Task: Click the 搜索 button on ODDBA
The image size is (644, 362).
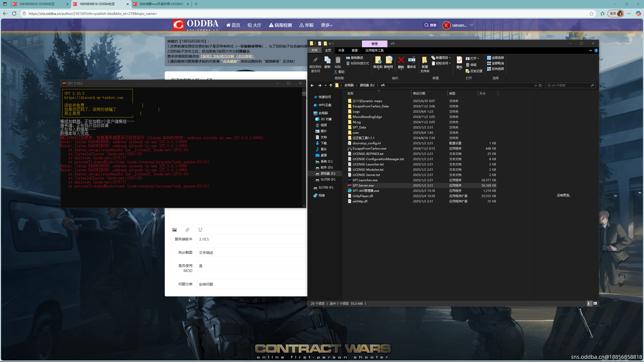Action: click(x=430, y=25)
